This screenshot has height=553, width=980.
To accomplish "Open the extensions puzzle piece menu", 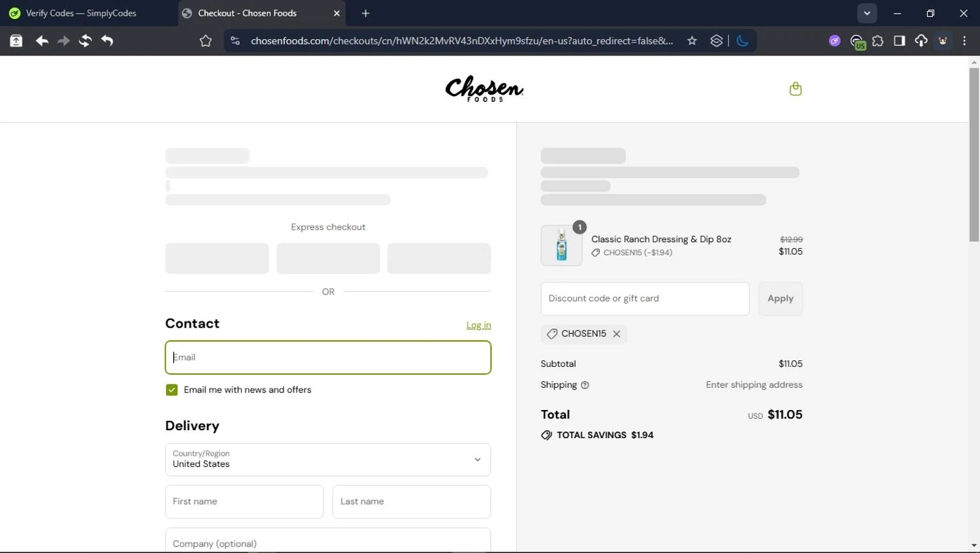I will coord(878,40).
